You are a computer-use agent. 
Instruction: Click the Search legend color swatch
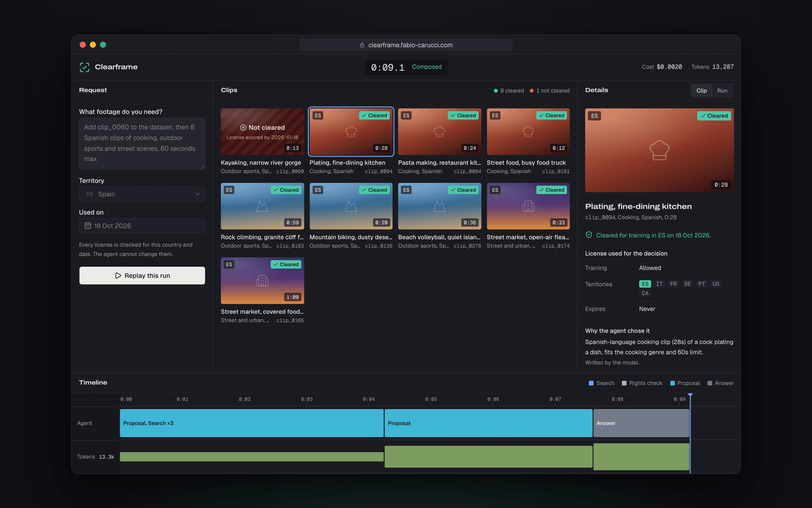(x=591, y=383)
